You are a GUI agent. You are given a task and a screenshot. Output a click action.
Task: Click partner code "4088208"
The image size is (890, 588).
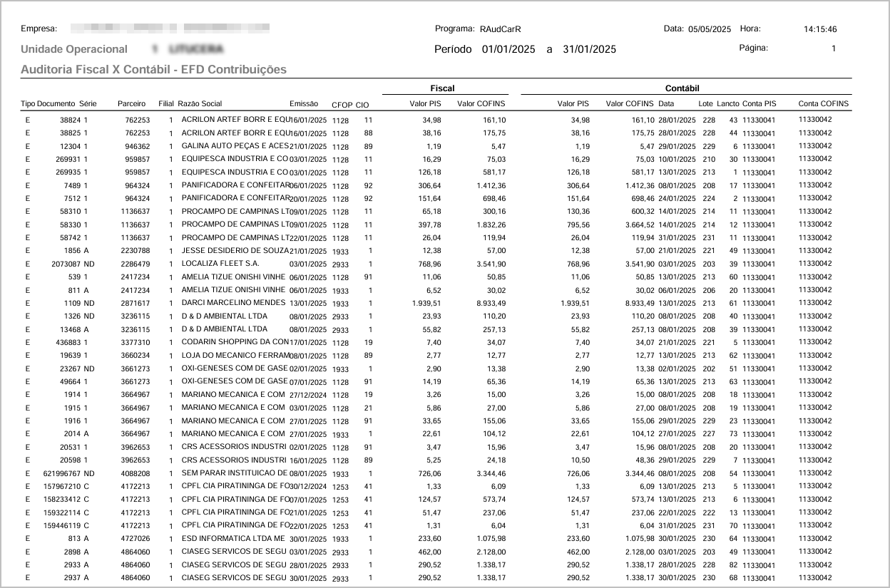[135, 473]
